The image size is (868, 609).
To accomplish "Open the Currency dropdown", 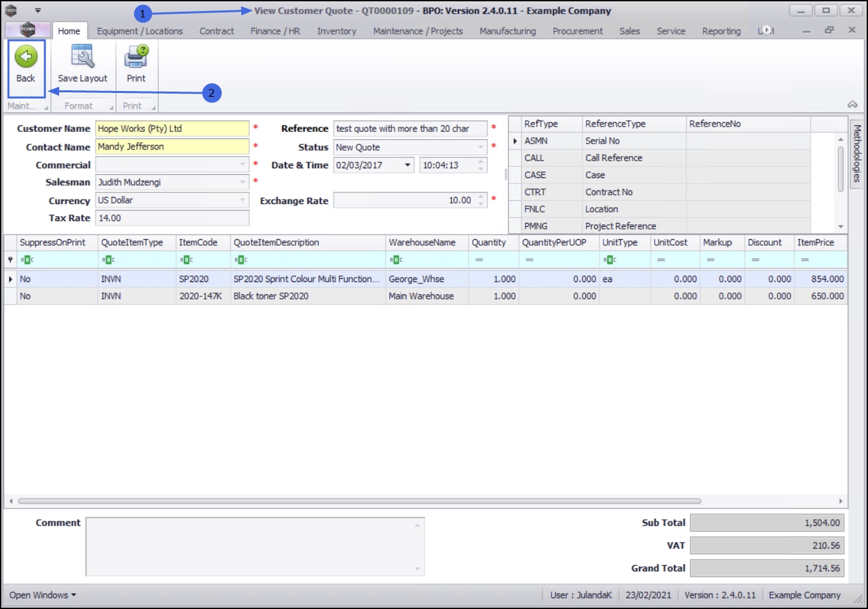I will coord(243,200).
